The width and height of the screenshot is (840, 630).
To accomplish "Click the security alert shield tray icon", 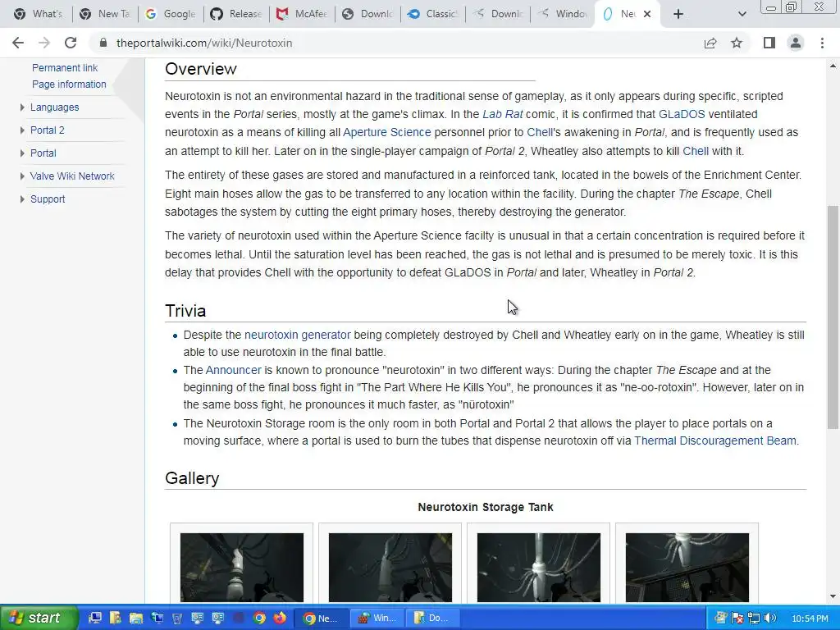I will [x=737, y=618].
